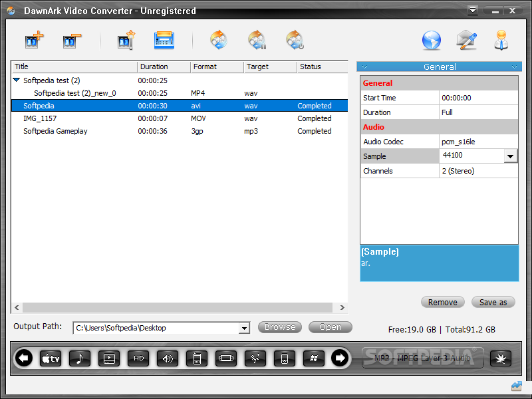Viewport: 532px width, 399px height.
Task: Open the website globe icon
Action: click(x=431, y=41)
